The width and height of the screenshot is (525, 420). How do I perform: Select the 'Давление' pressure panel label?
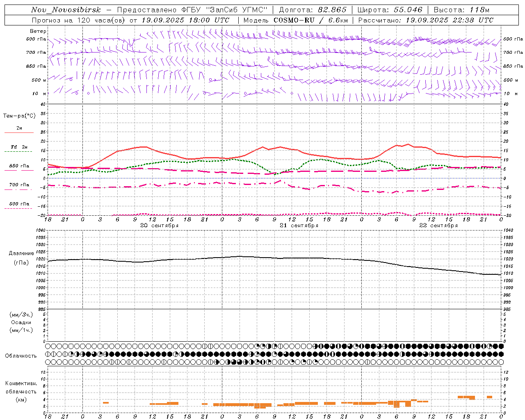click(21, 253)
